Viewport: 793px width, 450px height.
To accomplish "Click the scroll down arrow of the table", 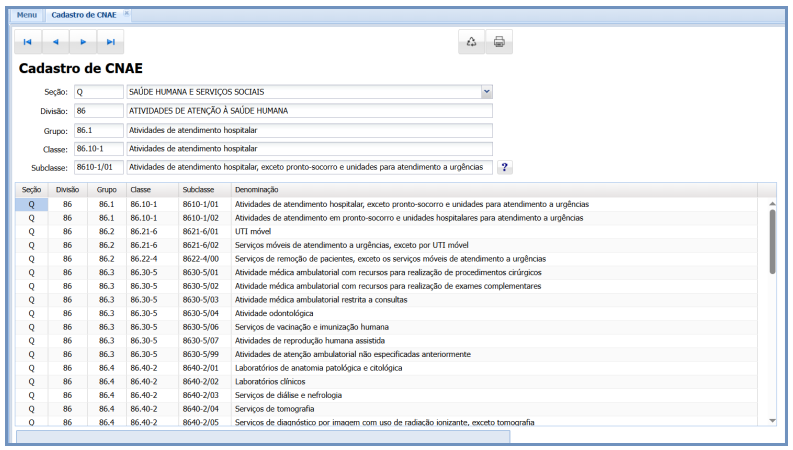I will coord(771,421).
